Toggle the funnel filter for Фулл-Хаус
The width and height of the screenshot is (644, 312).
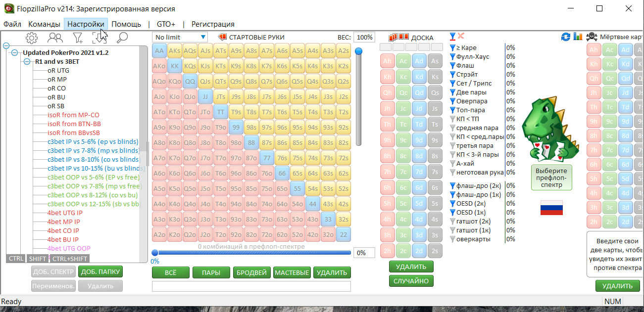point(452,57)
